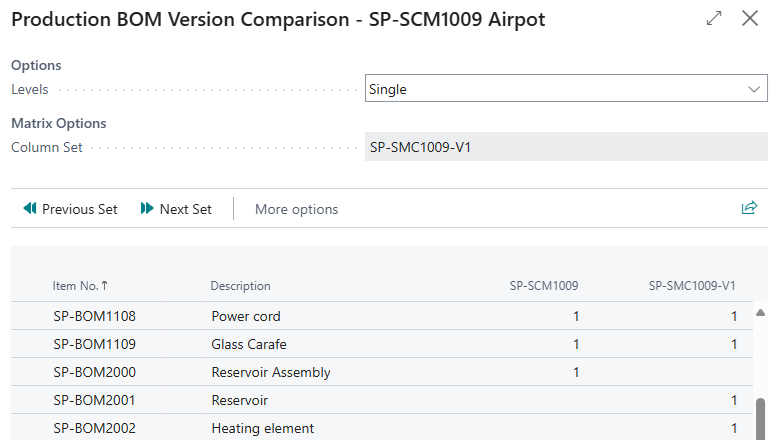Click the Column Set field

pyautogui.click(x=566, y=147)
